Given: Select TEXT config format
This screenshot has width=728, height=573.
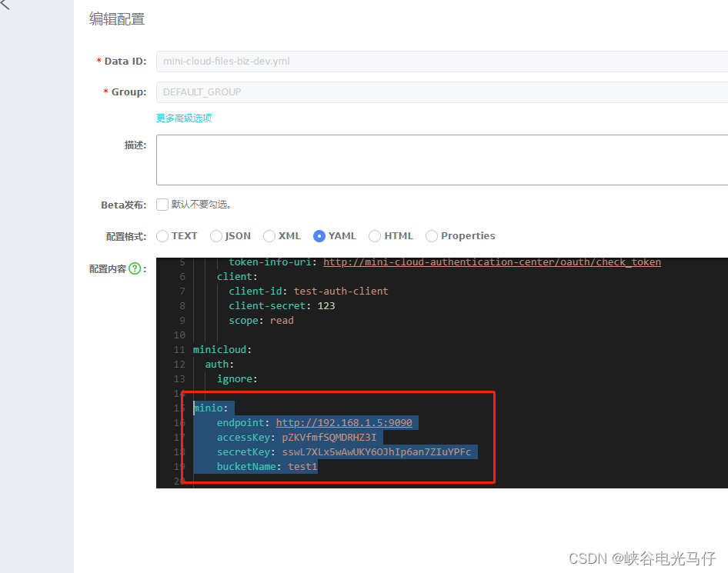Looking at the screenshot, I should click(162, 236).
